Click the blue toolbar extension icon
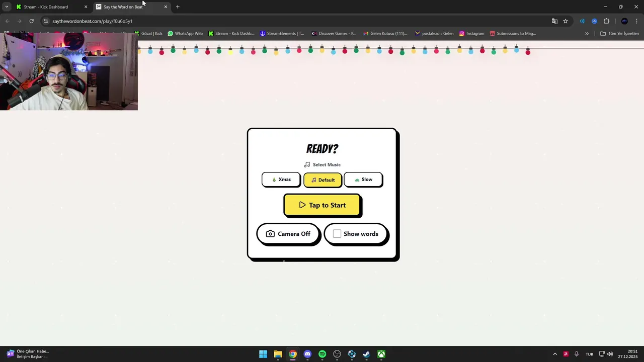The image size is (644, 362). click(x=594, y=21)
